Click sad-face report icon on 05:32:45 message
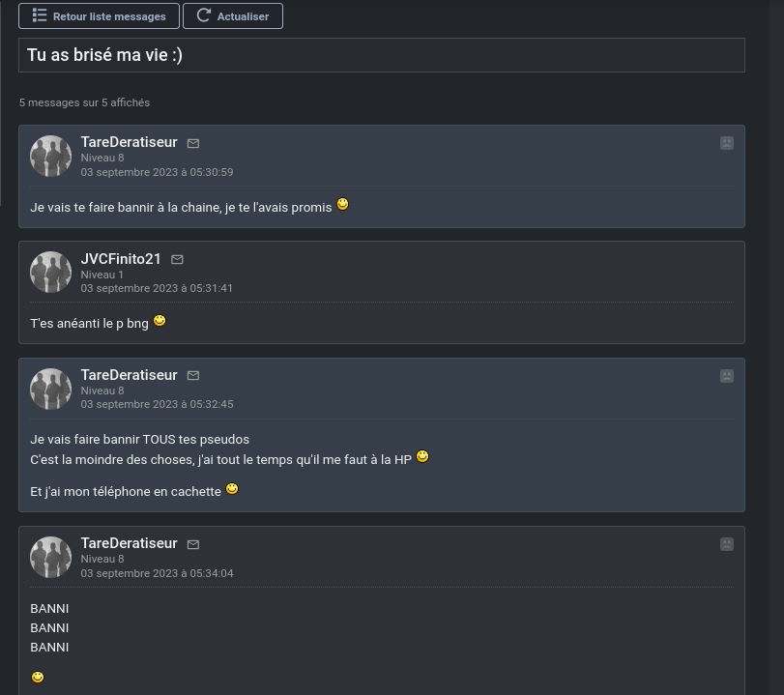The height and width of the screenshot is (695, 784). [727, 376]
